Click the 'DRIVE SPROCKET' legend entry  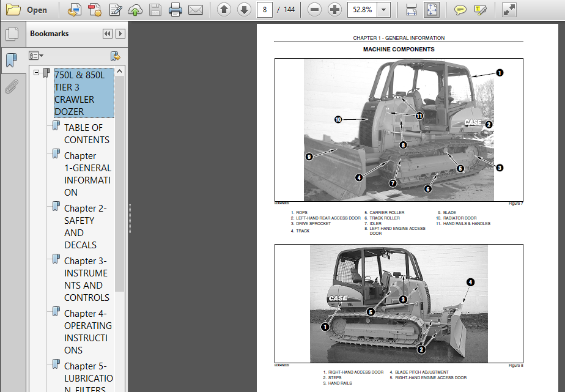[x=311, y=223]
